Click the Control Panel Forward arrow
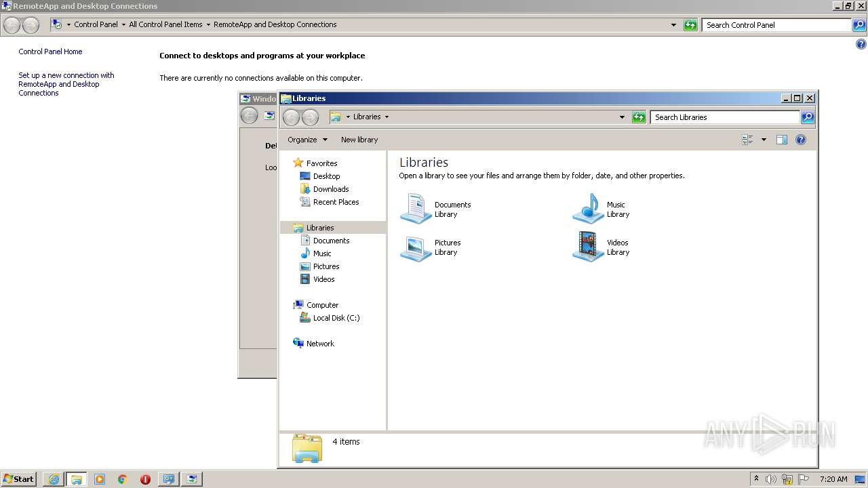The width and height of the screenshot is (868, 488). (31, 25)
